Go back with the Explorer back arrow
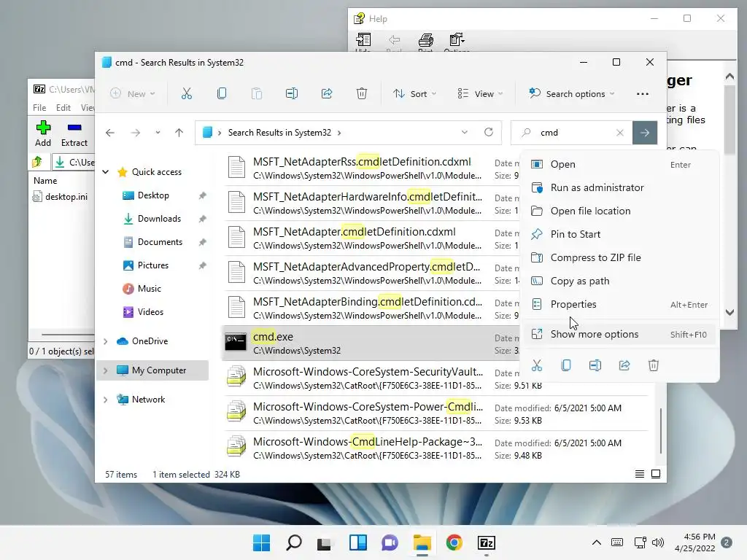 coord(110,133)
